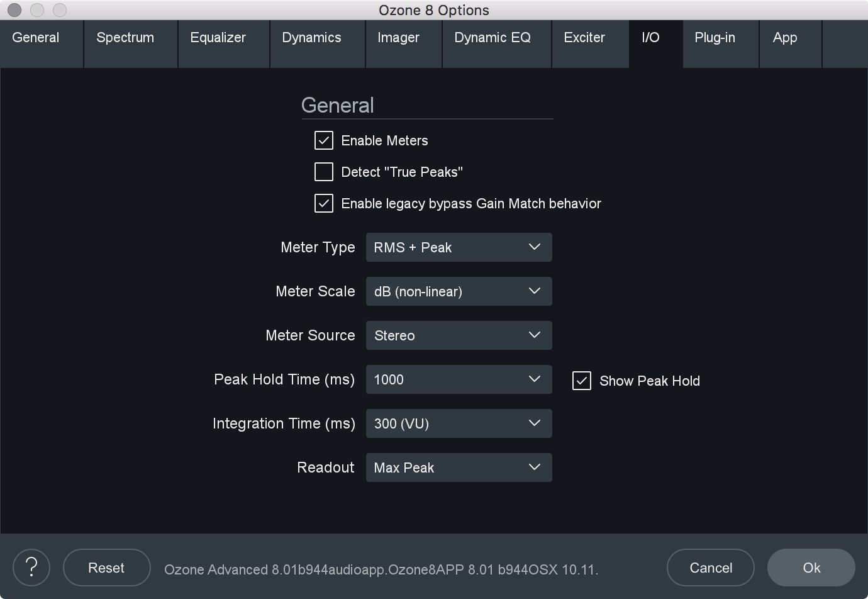Toggle the Enable Meters checkbox
This screenshot has height=599, width=868.
pyautogui.click(x=324, y=140)
